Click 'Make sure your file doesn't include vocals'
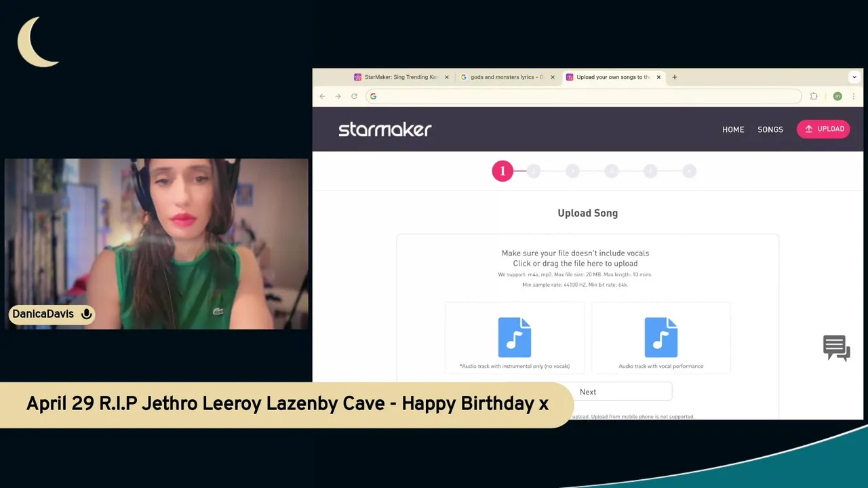The height and width of the screenshot is (488, 868). pos(575,253)
